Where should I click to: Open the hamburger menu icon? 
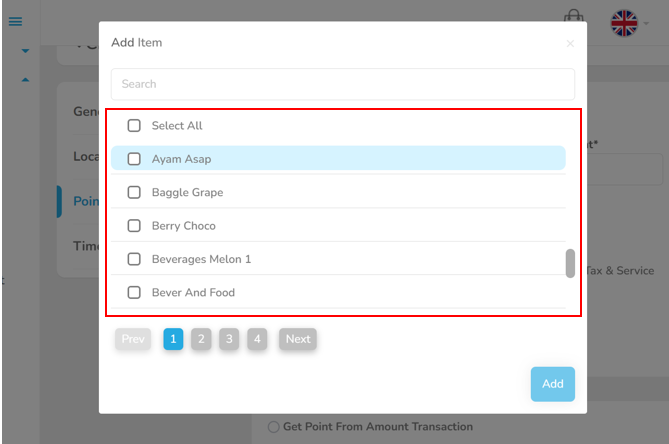pos(15,21)
